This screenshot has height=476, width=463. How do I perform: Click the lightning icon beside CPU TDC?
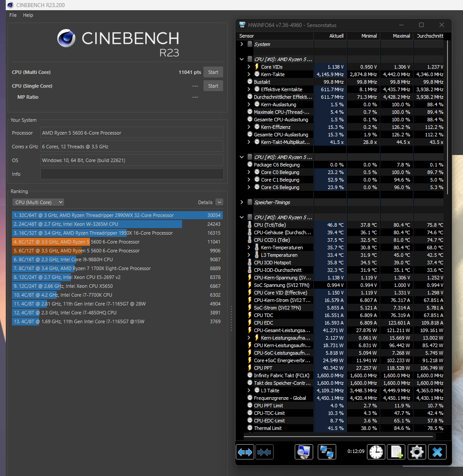click(x=250, y=315)
